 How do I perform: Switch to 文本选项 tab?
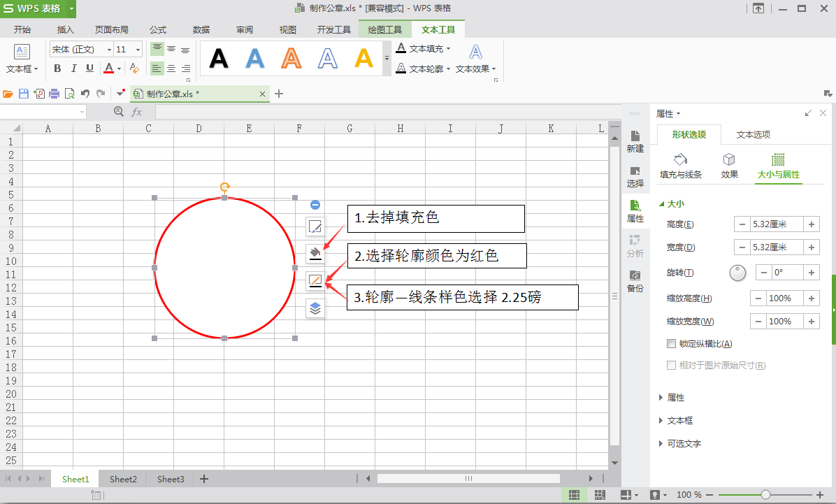pyautogui.click(x=754, y=135)
